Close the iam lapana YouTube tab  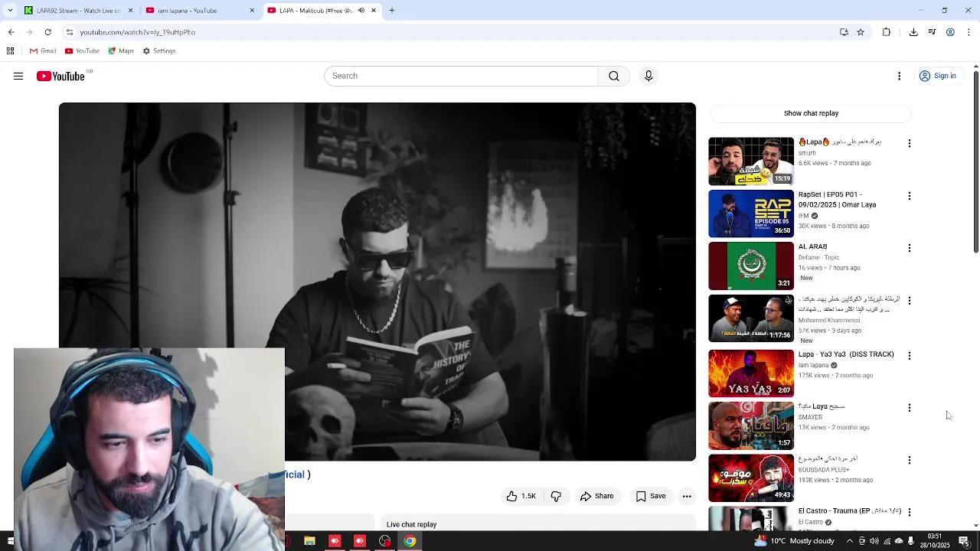[x=252, y=11]
